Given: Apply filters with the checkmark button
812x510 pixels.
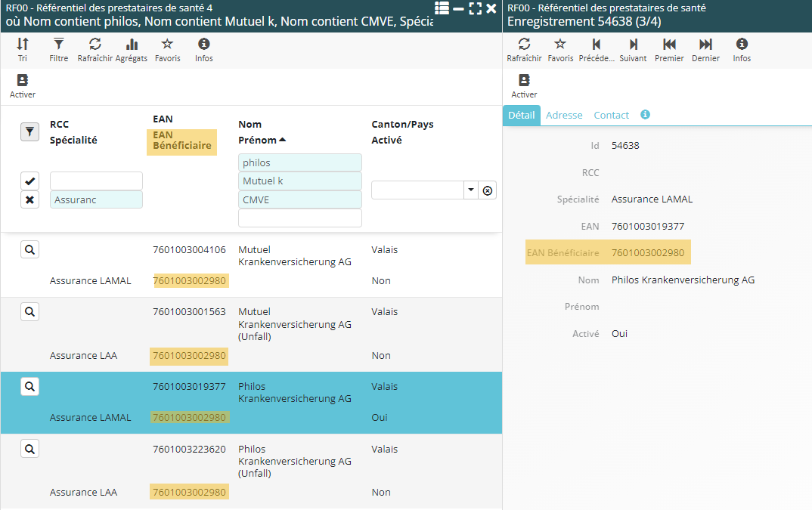Looking at the screenshot, I should 29,181.
